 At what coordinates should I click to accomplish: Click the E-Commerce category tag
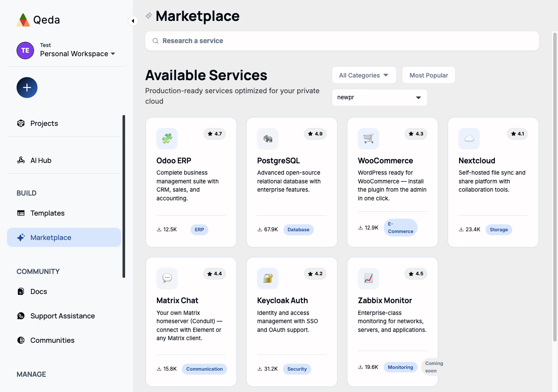(x=401, y=227)
